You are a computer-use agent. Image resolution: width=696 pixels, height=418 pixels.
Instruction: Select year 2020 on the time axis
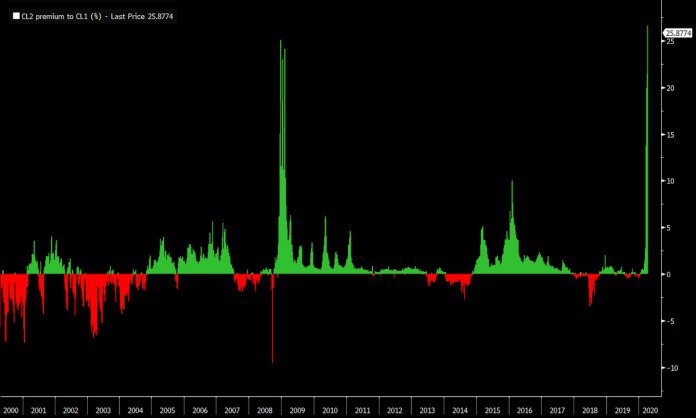click(650, 410)
